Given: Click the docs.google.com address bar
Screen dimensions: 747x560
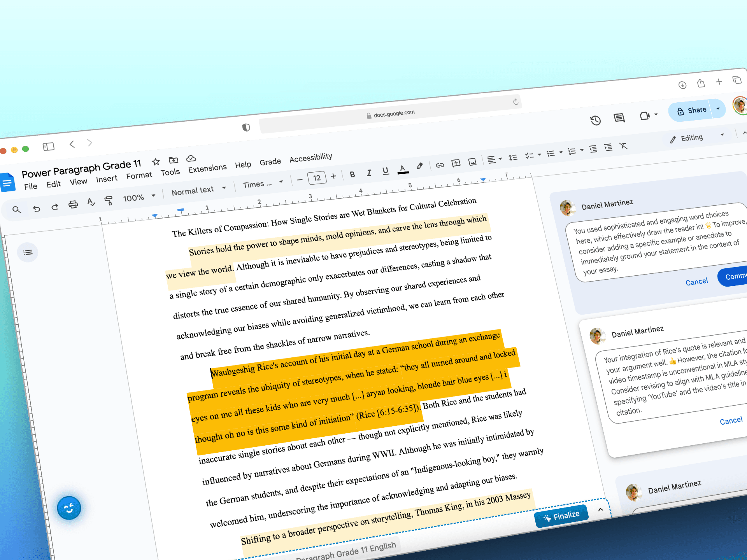Looking at the screenshot, I should coord(390,114).
